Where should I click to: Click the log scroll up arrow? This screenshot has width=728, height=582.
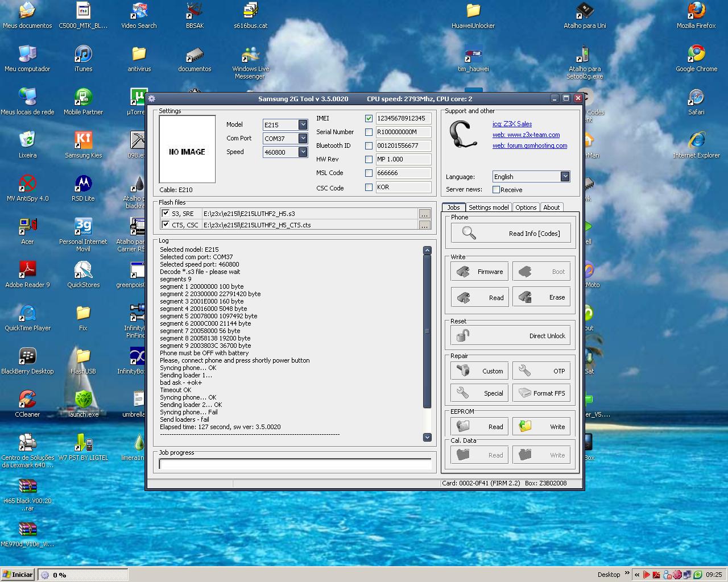click(427, 250)
